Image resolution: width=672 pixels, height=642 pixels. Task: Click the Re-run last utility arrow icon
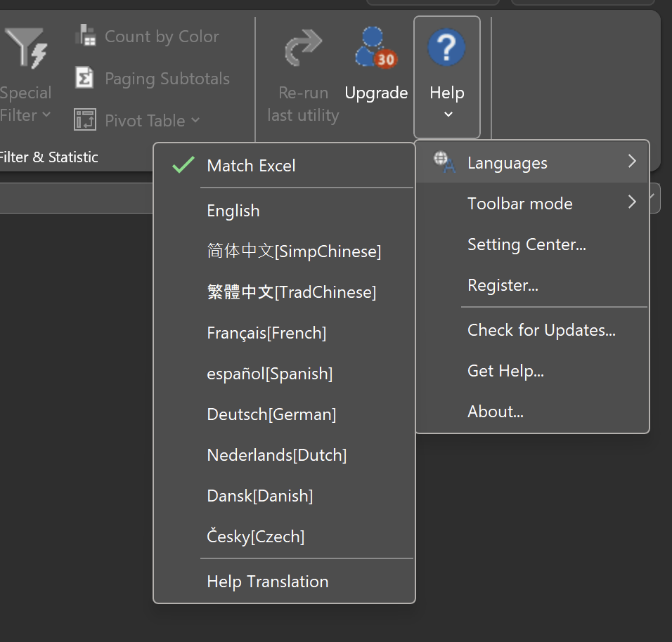[x=303, y=48]
